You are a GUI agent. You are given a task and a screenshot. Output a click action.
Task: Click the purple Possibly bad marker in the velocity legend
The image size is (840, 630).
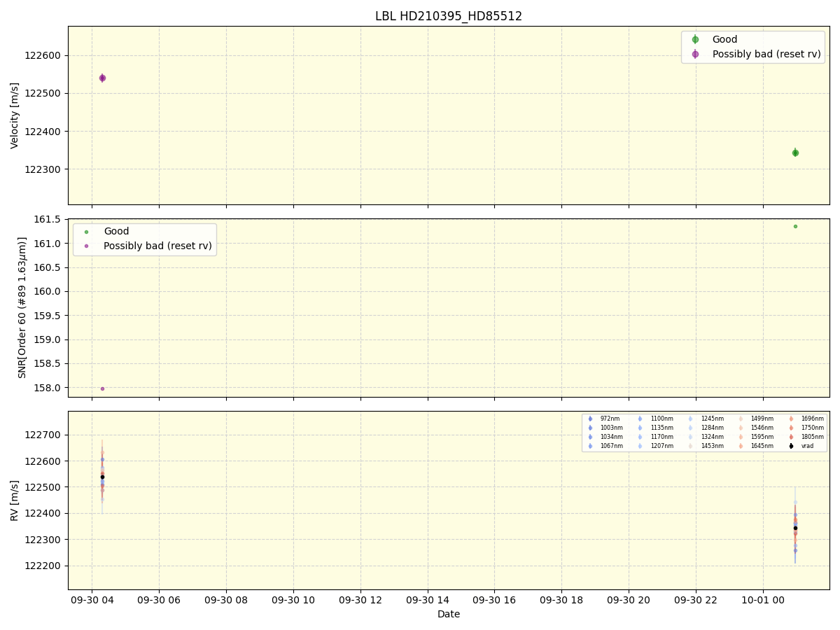click(x=695, y=54)
